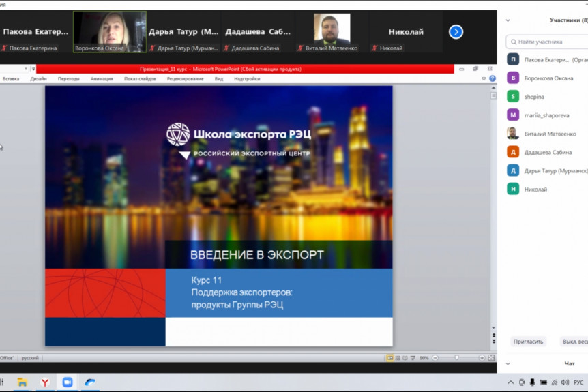Open Zoom from the taskbar
This screenshot has width=588, height=392.
68,382
